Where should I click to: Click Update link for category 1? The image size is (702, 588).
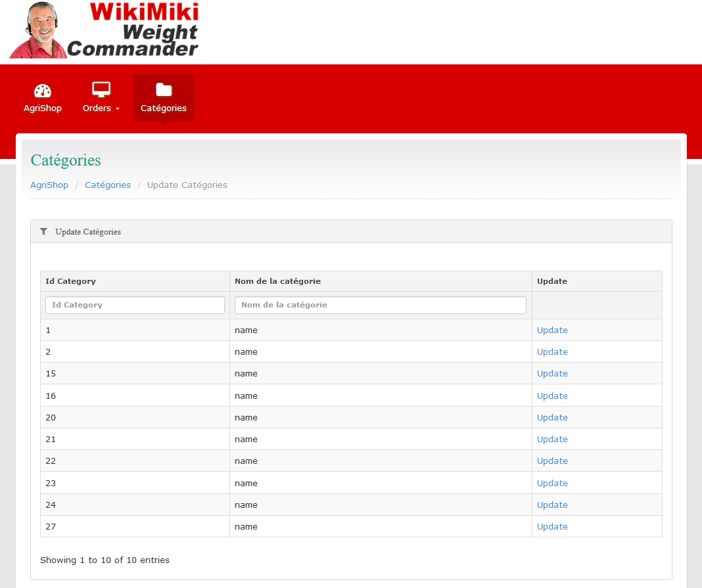pos(552,330)
